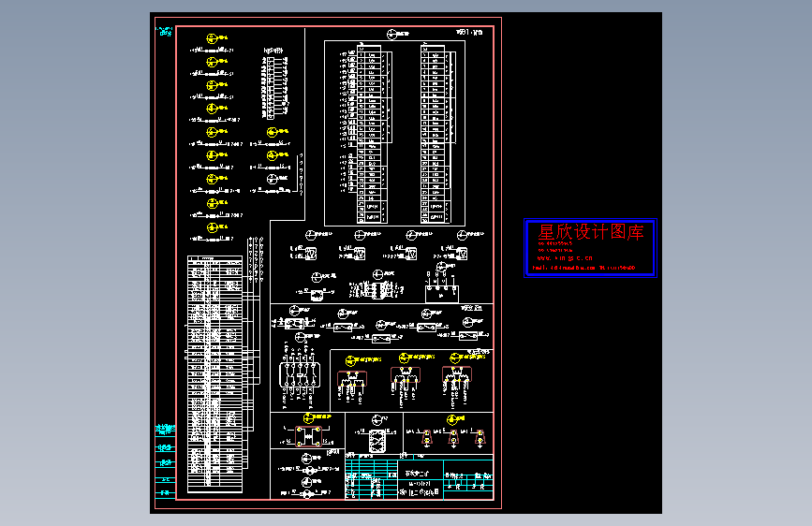Screen dimensions: 812x526
Task: Select the large terminal strip table
Action: (214, 373)
